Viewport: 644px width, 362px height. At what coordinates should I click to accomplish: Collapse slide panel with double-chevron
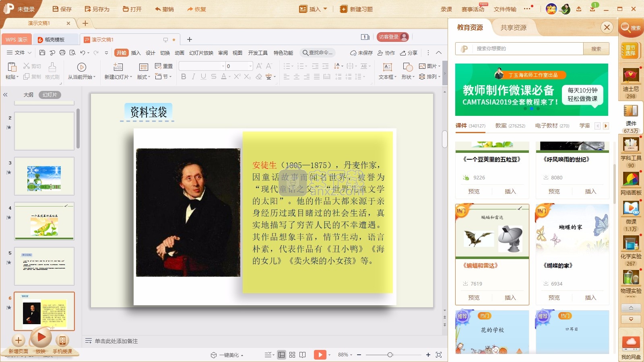pos(5,95)
